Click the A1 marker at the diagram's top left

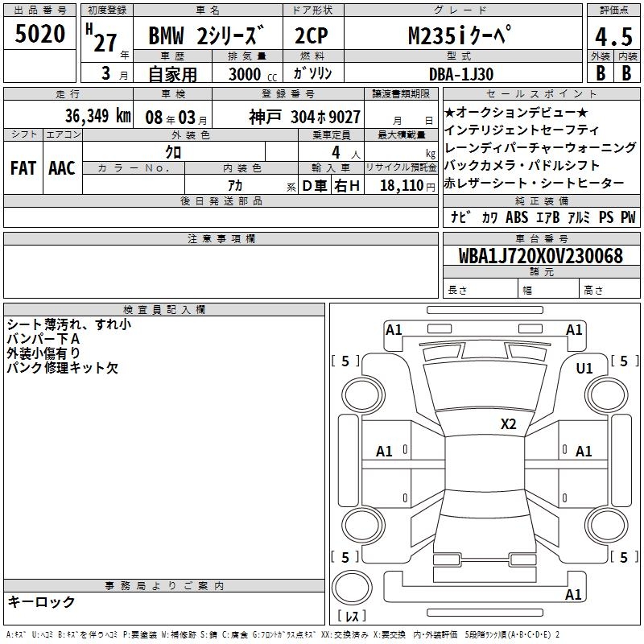coord(394,329)
